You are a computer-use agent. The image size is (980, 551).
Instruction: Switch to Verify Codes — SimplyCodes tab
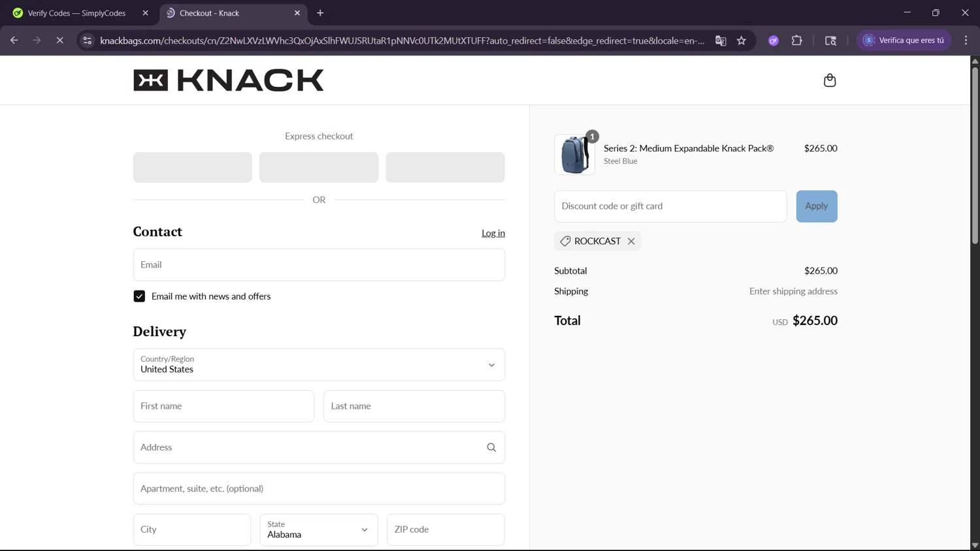[76, 13]
